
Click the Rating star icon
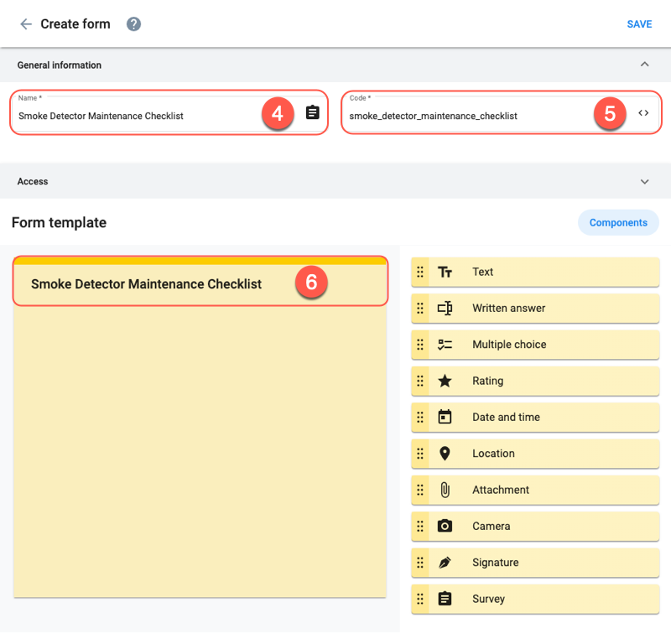click(445, 381)
